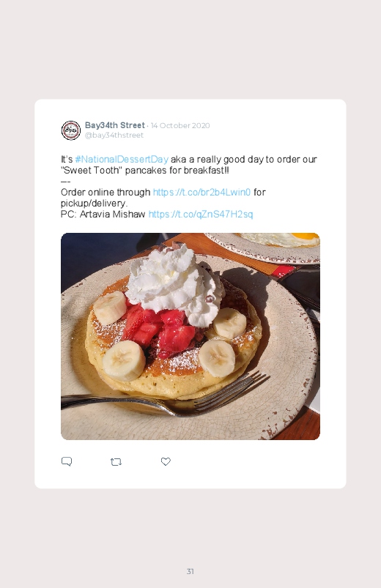Like the tweet with the heart icon

tap(166, 461)
